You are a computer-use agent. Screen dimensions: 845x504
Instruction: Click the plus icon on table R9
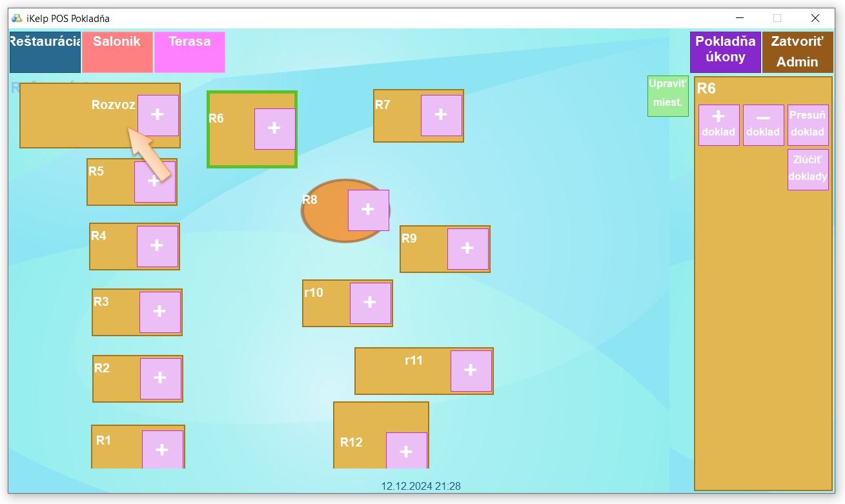467,248
